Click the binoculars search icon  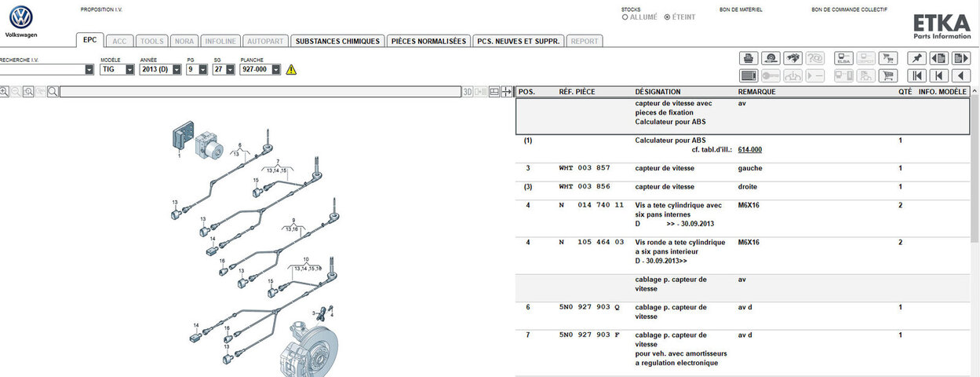point(792,58)
